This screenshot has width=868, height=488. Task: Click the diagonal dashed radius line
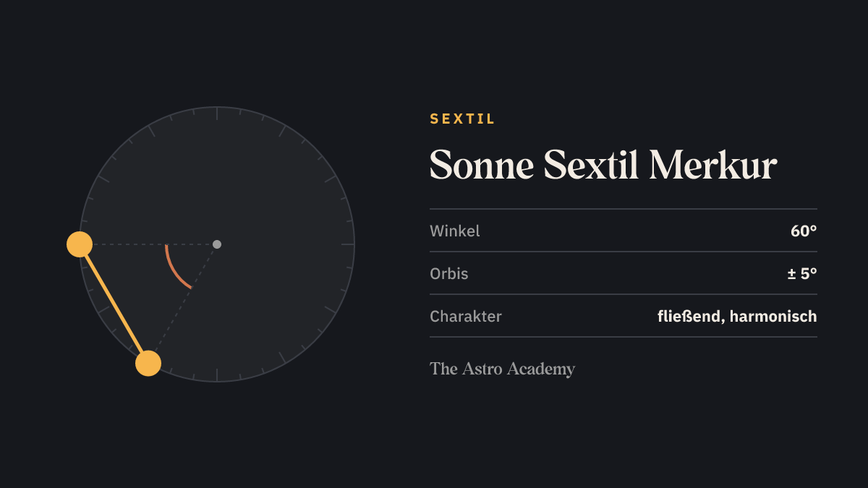[x=182, y=304]
